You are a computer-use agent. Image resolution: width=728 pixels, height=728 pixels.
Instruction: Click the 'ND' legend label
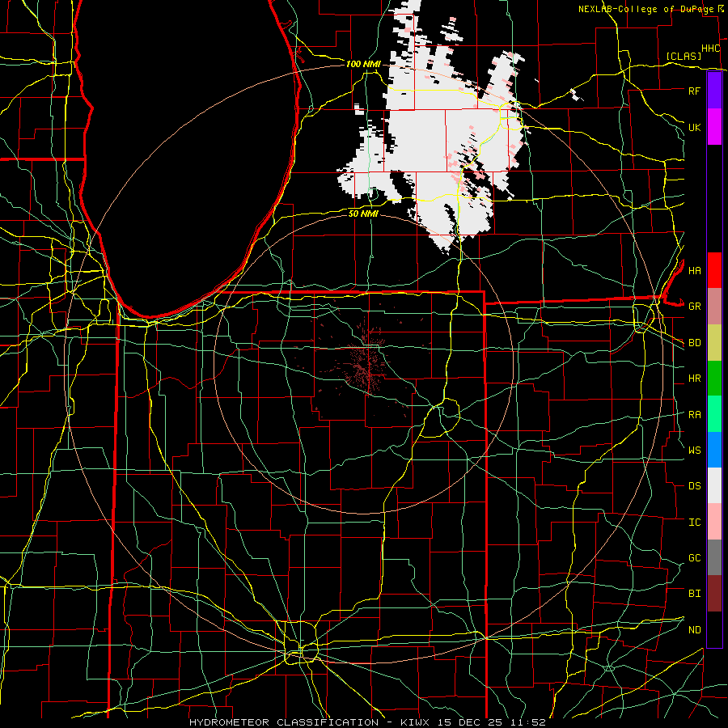pyautogui.click(x=694, y=630)
